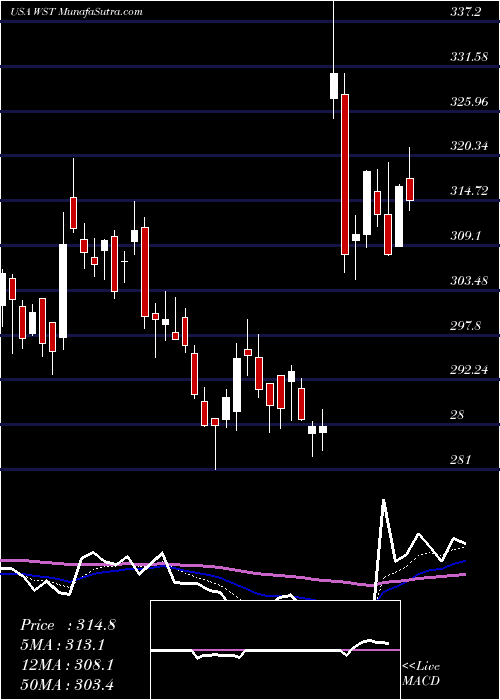
Task: Click the 292.24 price axis label
Action: pos(469,370)
